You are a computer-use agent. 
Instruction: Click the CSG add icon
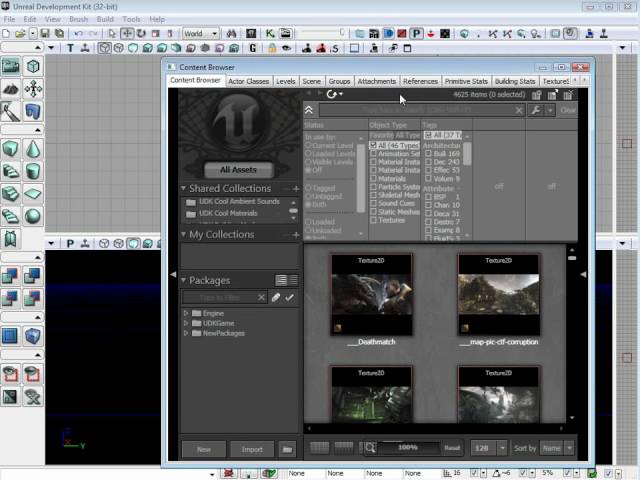11,276
